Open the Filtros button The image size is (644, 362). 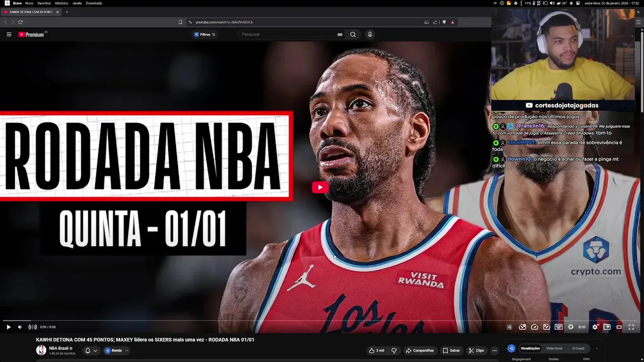[x=205, y=35]
